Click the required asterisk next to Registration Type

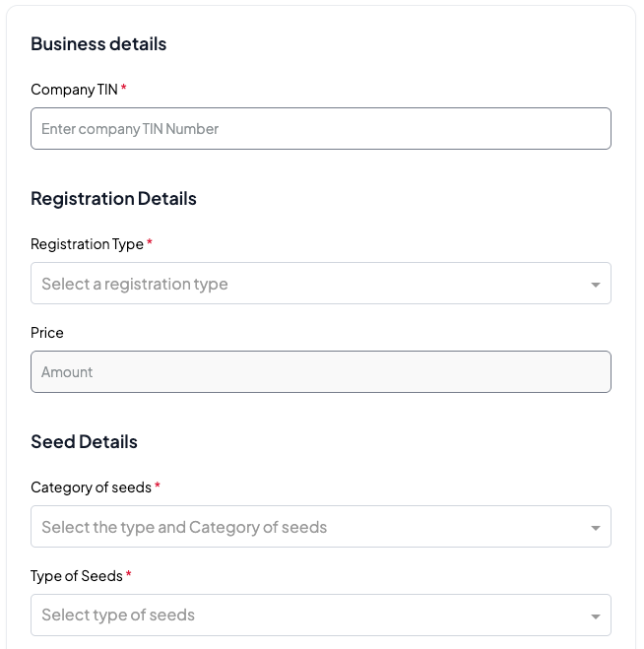pyautogui.click(x=150, y=243)
